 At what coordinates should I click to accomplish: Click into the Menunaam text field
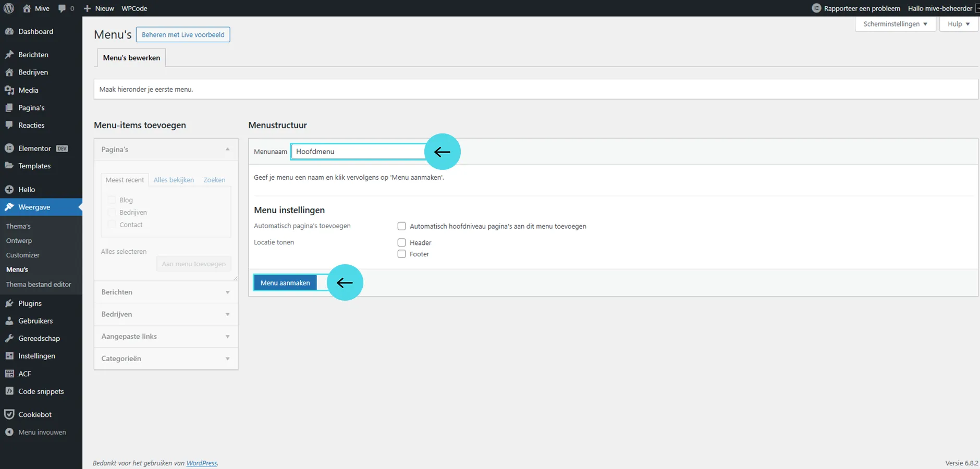(357, 152)
